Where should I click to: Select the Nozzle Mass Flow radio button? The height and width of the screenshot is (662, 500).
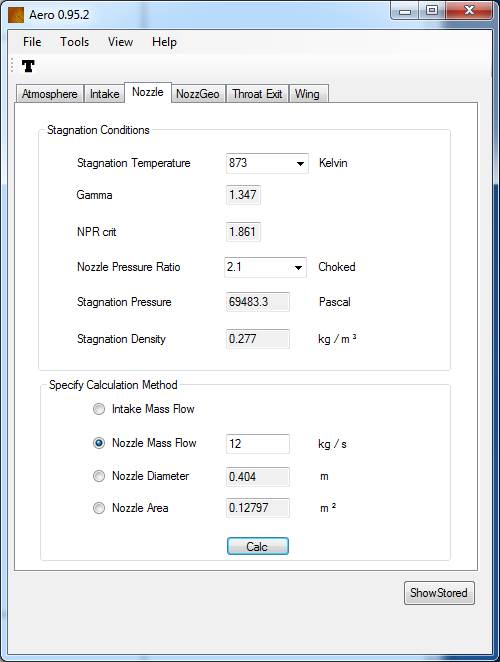point(99,443)
